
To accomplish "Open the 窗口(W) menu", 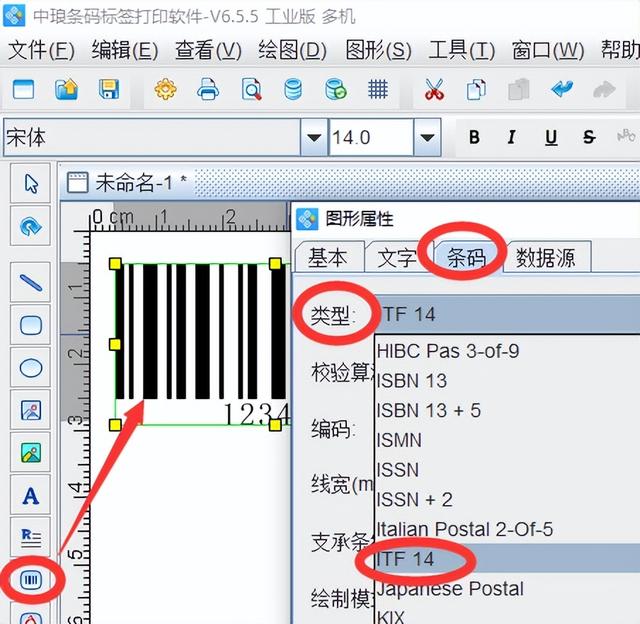I will point(548,51).
